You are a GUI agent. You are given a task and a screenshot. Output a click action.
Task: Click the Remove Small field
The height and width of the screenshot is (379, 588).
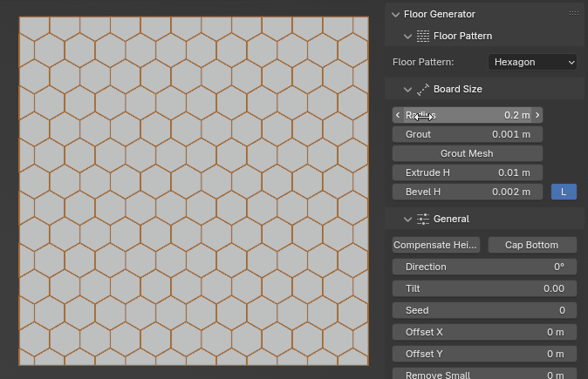(484, 374)
